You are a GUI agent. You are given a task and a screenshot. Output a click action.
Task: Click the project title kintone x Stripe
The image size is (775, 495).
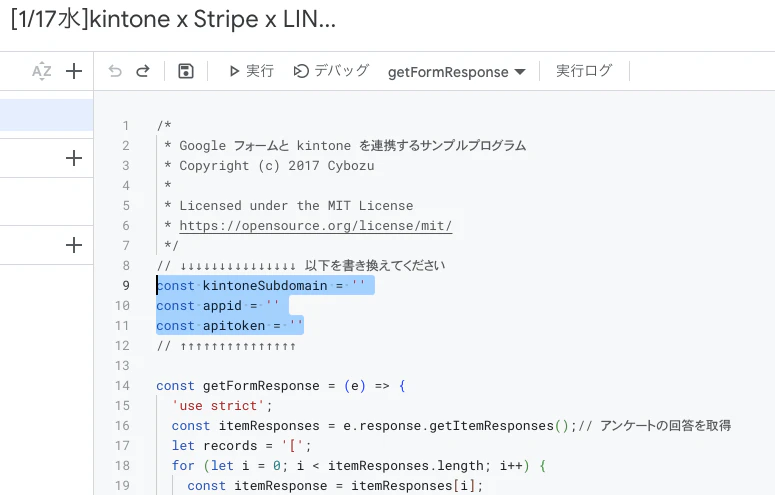[x=173, y=20]
